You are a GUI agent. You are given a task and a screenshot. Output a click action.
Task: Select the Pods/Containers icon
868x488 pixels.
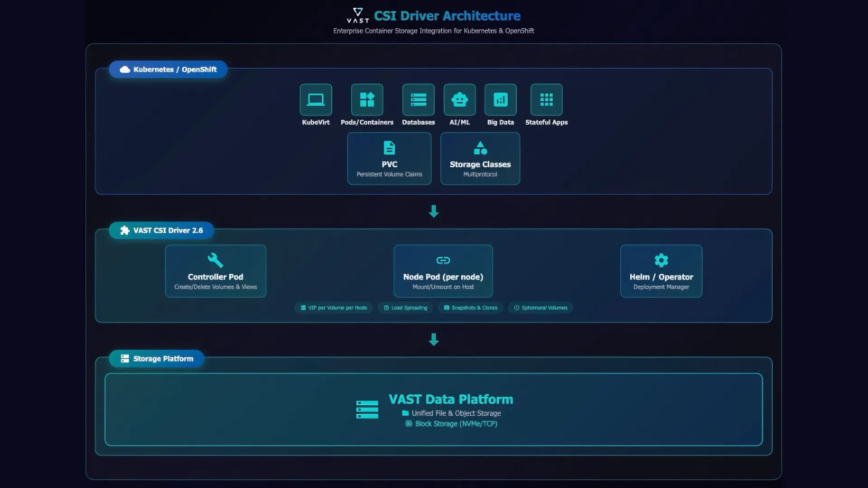pyautogui.click(x=367, y=99)
